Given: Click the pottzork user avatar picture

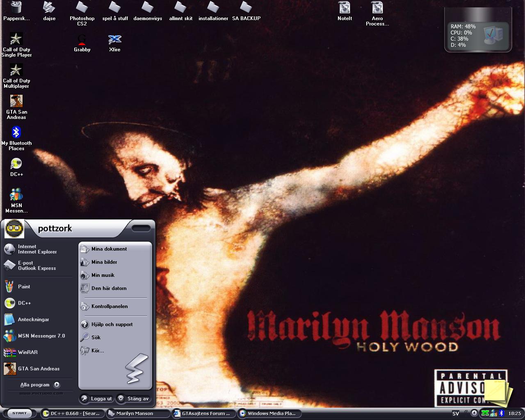Looking at the screenshot, I should (x=14, y=228).
